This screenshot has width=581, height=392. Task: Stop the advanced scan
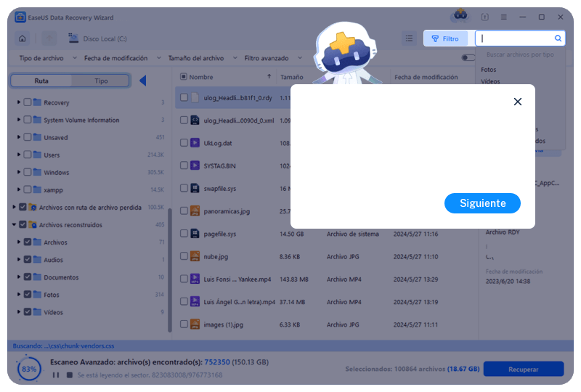[x=70, y=375]
